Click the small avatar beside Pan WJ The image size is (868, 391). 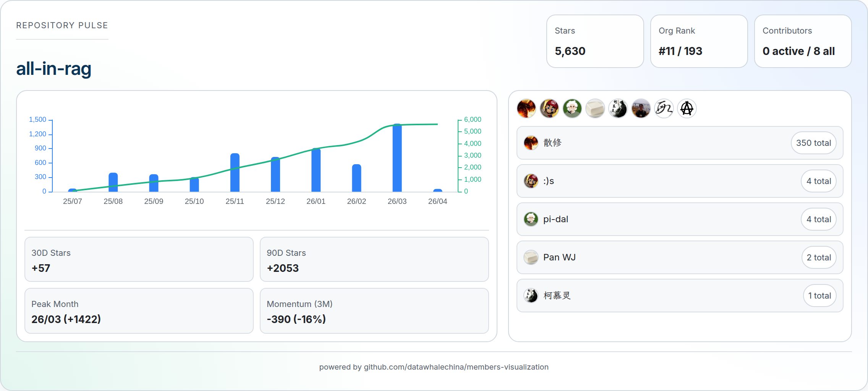click(x=531, y=257)
